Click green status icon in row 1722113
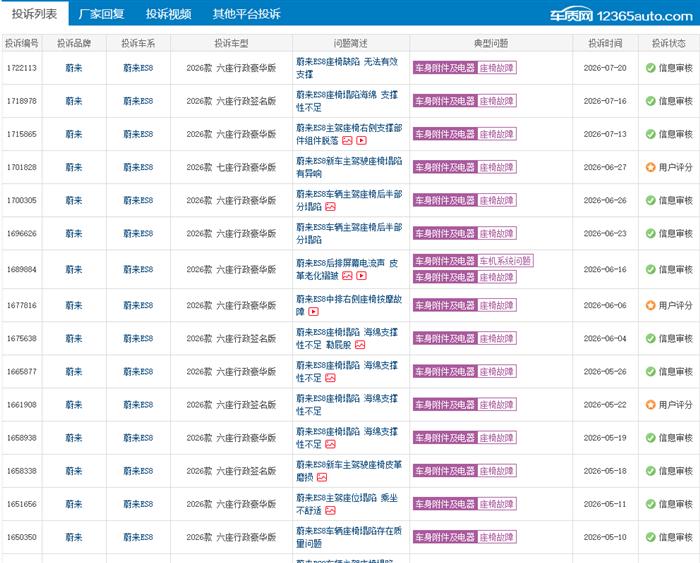This screenshot has width=700, height=563. click(x=650, y=68)
